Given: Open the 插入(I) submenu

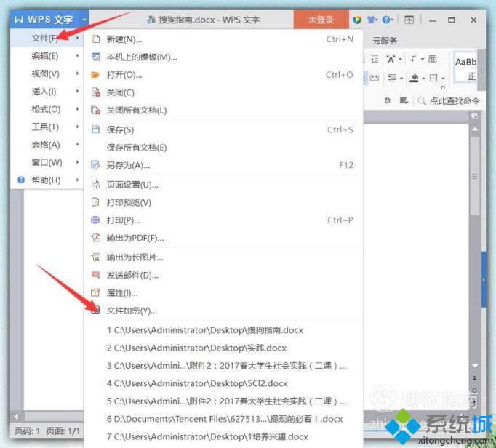Looking at the screenshot, I should 47,92.
